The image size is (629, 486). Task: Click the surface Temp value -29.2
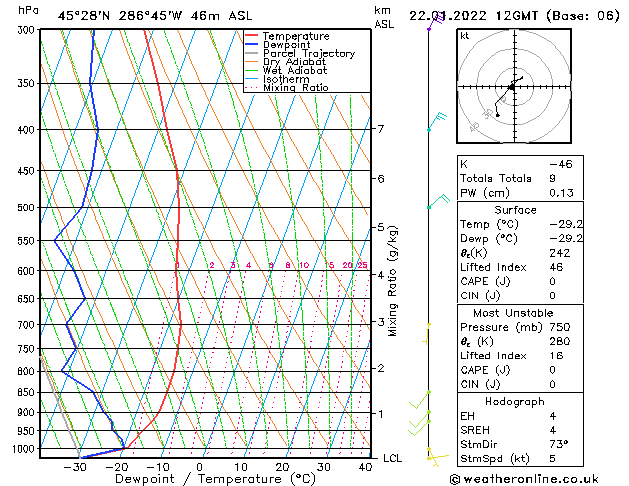click(566, 224)
